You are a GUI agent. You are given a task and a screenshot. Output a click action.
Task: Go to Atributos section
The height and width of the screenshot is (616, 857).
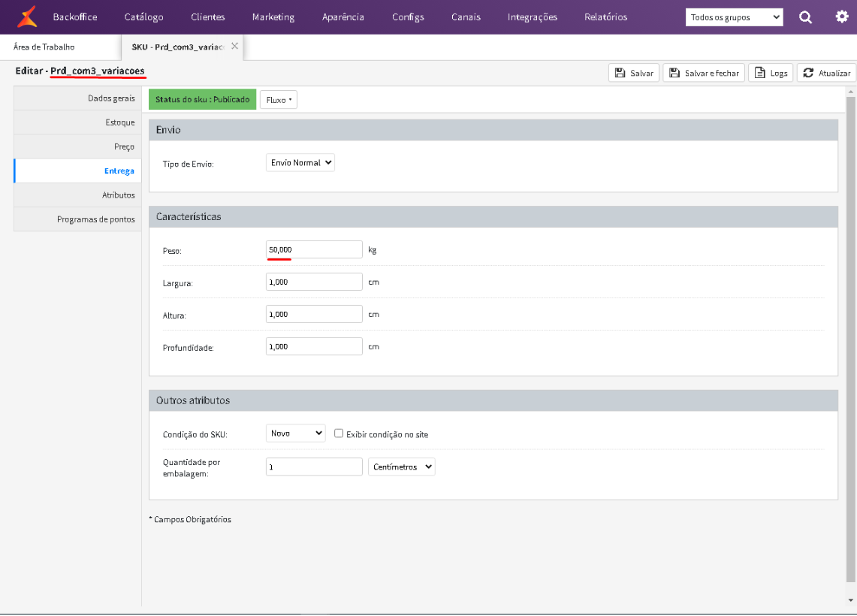click(77, 195)
